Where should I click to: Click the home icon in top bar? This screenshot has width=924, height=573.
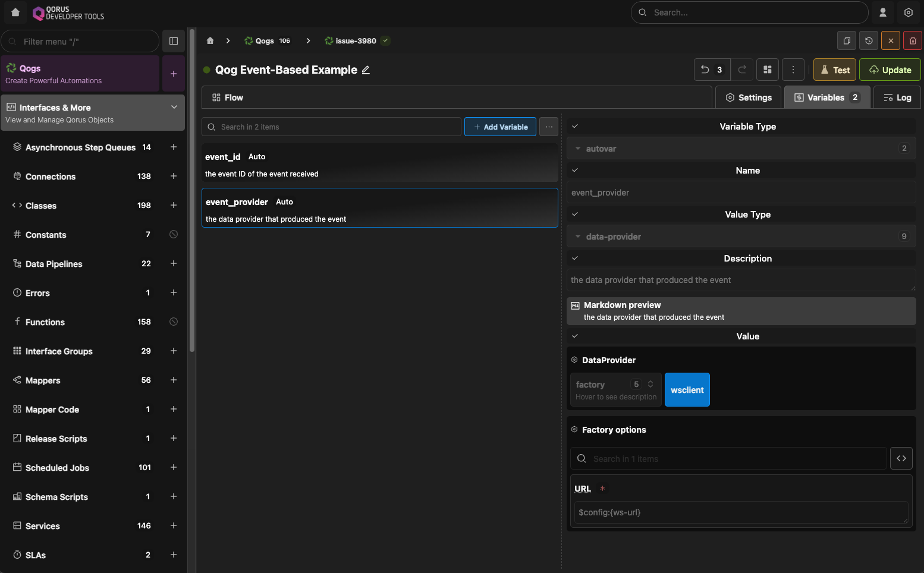pos(15,12)
